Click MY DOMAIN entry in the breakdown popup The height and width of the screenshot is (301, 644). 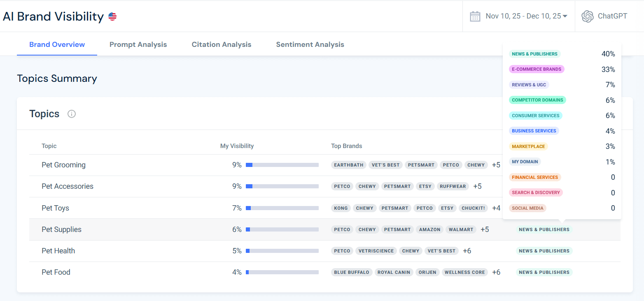tap(525, 162)
